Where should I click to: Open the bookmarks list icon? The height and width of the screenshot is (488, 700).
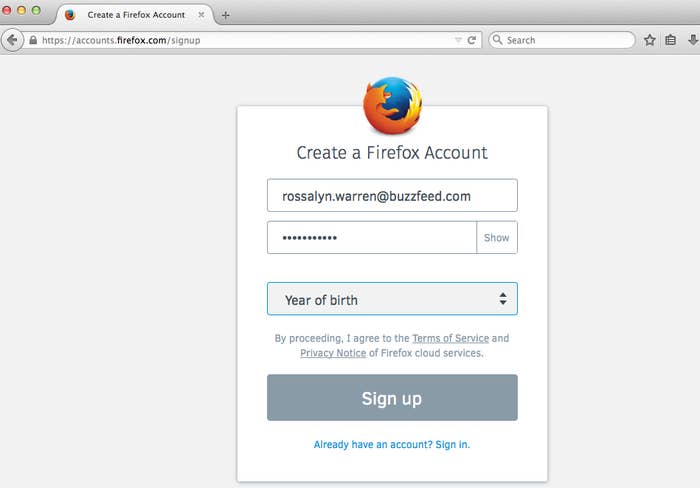[670, 40]
